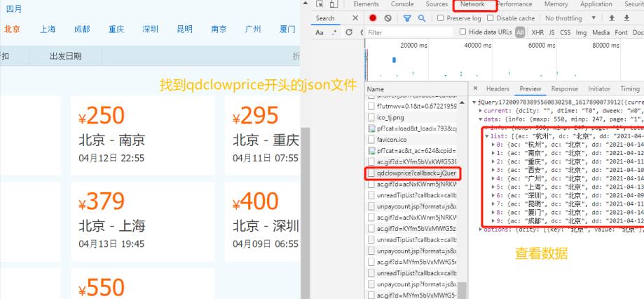Viewport: 644px width, 299px height.
Task: Select 广州 departure city link
Action: pyautogui.click(x=253, y=29)
